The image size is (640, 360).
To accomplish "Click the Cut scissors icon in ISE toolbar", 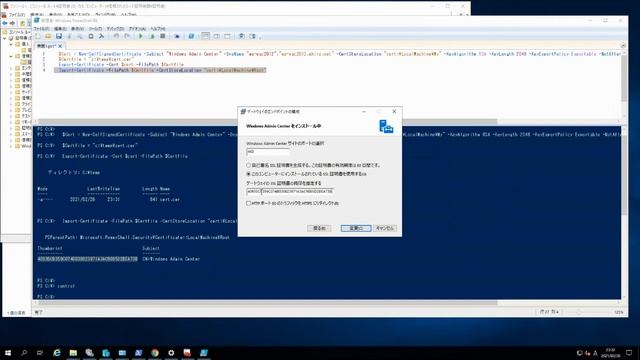I will 69,36.
